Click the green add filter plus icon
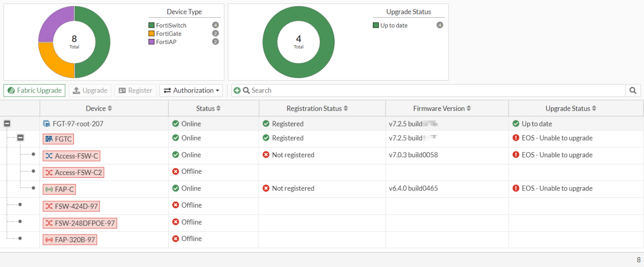Image resolution: width=644 pixels, height=267 pixels. (237, 91)
